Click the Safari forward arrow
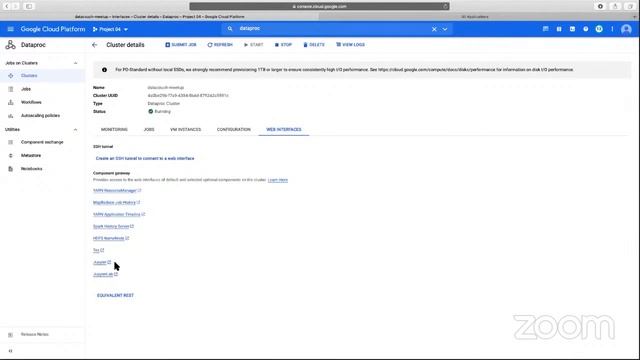Screen dimensions: 640x360 [16, 7]
